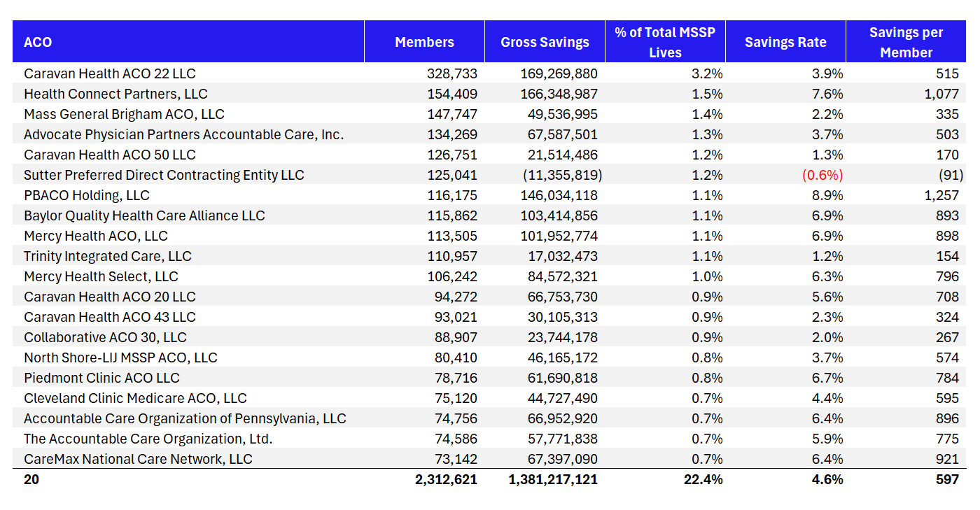Screen dimensions: 980x510
Task: Select the Gross Savings column header
Action: [545, 42]
